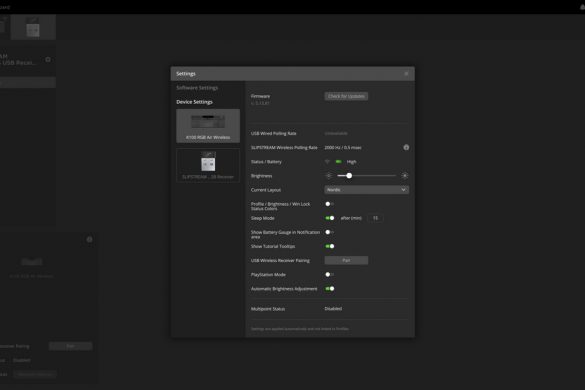Select receiver device tile in background top bar
This screenshot has height=390, width=585.
coord(33,27)
